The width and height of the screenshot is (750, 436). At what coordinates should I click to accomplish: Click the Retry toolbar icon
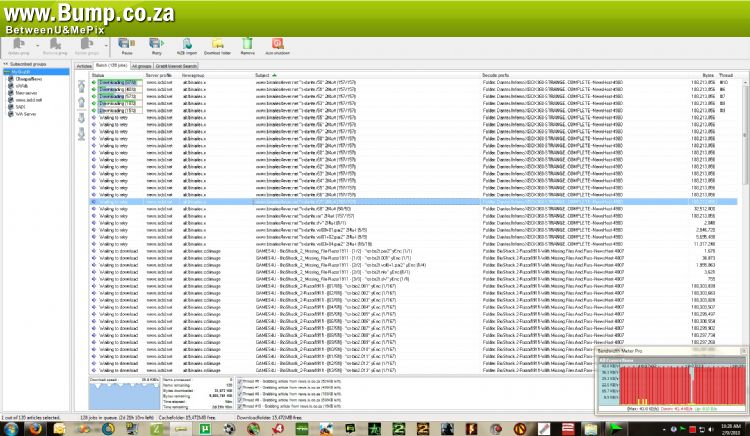(156, 45)
